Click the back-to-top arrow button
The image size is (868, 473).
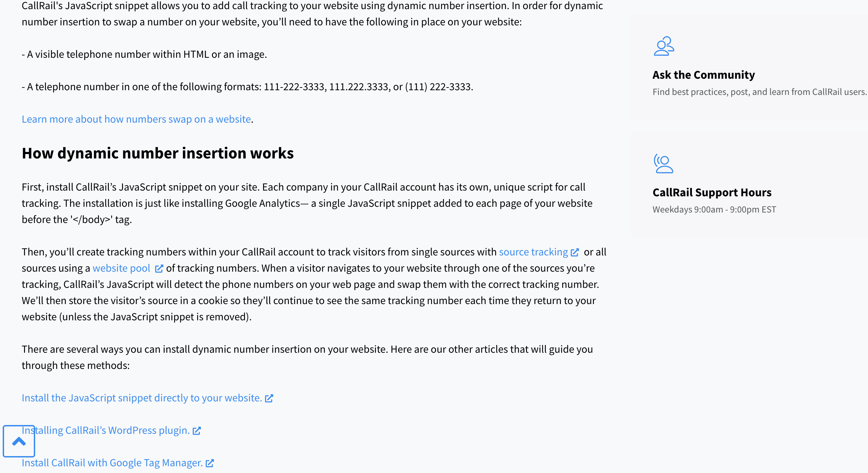(19, 441)
